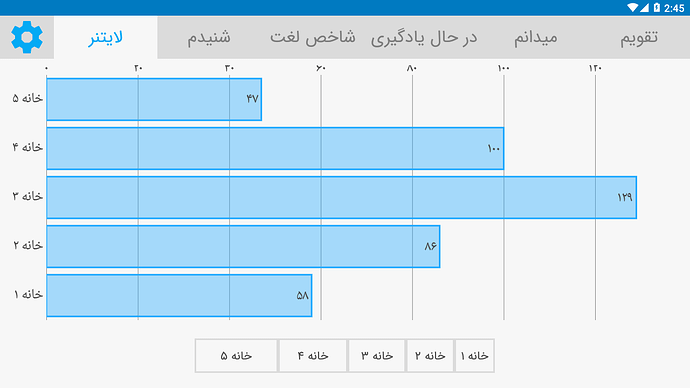Toggle legend entry خانه ۳

377,355
